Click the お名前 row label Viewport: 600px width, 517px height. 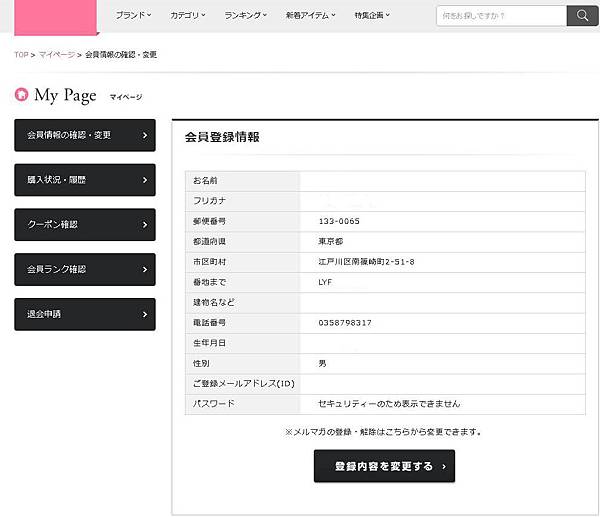[205, 181]
